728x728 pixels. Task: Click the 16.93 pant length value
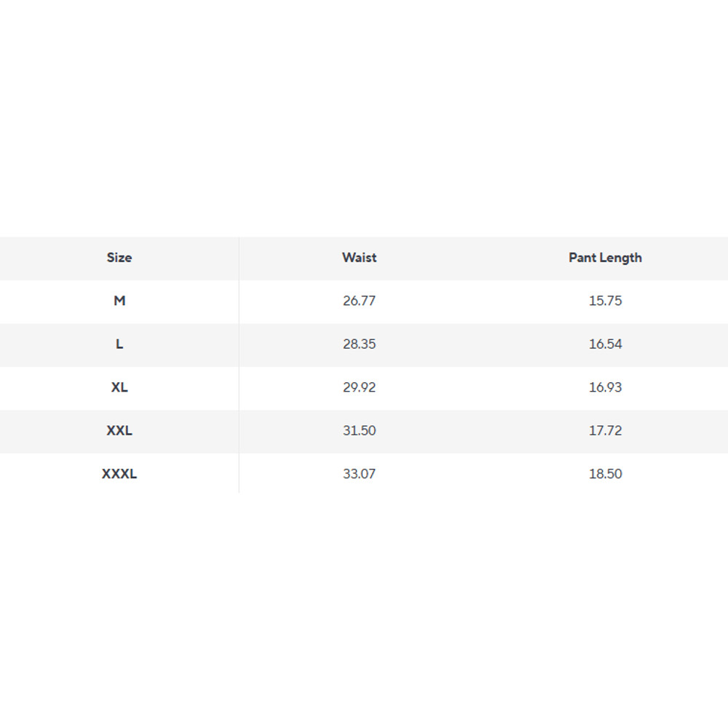coord(605,387)
